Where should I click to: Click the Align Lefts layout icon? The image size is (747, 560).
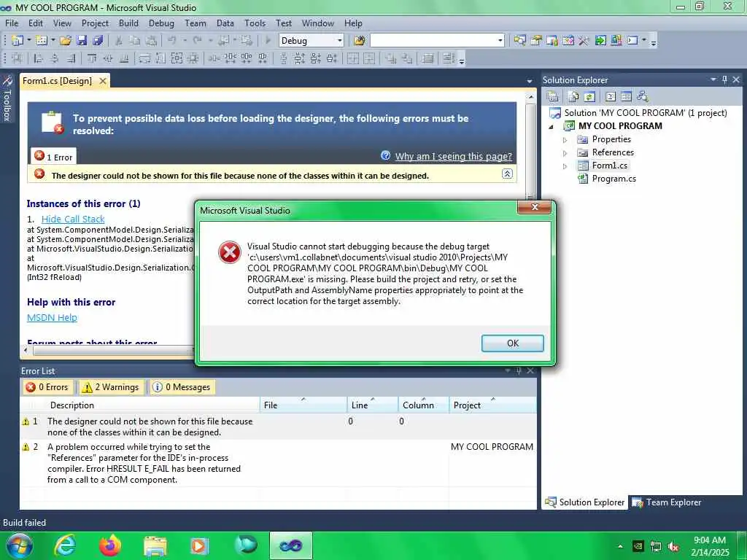pyautogui.click(x=39, y=58)
